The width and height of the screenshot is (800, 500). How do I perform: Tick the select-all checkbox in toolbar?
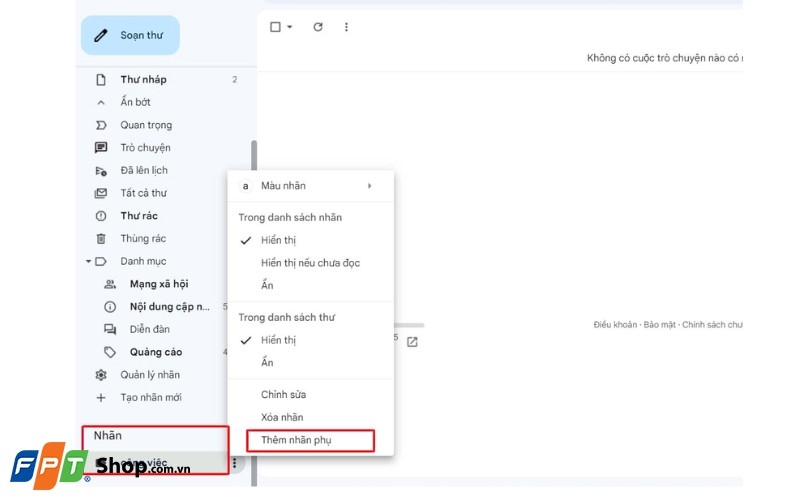point(275,27)
